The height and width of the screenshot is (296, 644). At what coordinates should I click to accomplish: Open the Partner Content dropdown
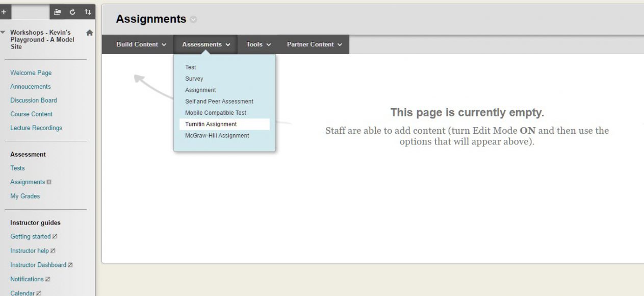[x=314, y=44]
